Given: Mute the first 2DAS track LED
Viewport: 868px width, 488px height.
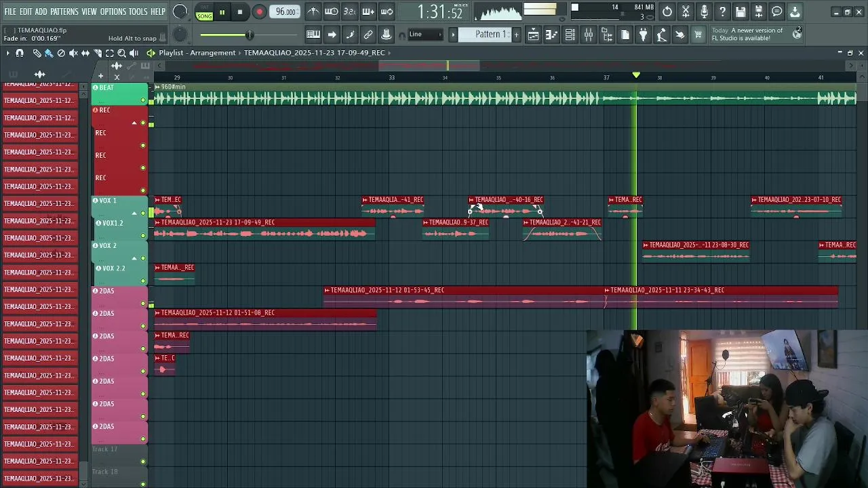Looking at the screenshot, I should point(143,304).
